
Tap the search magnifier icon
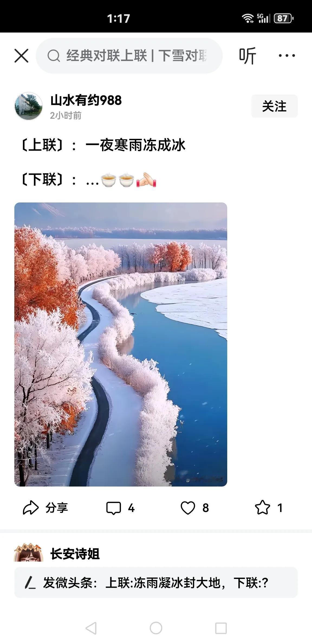[54, 56]
